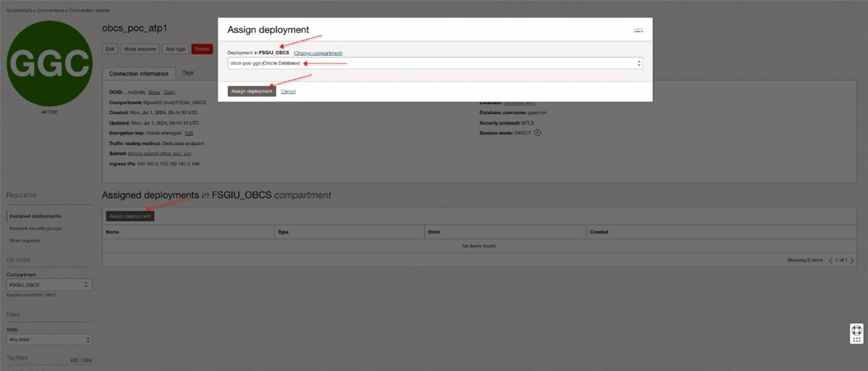
Task: Open the Help link in the dialog
Action: (638, 30)
